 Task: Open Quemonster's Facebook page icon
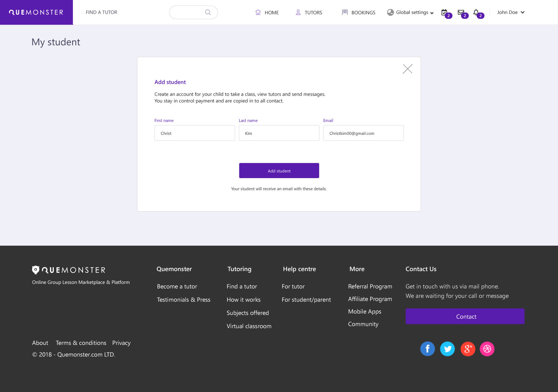pos(428,349)
